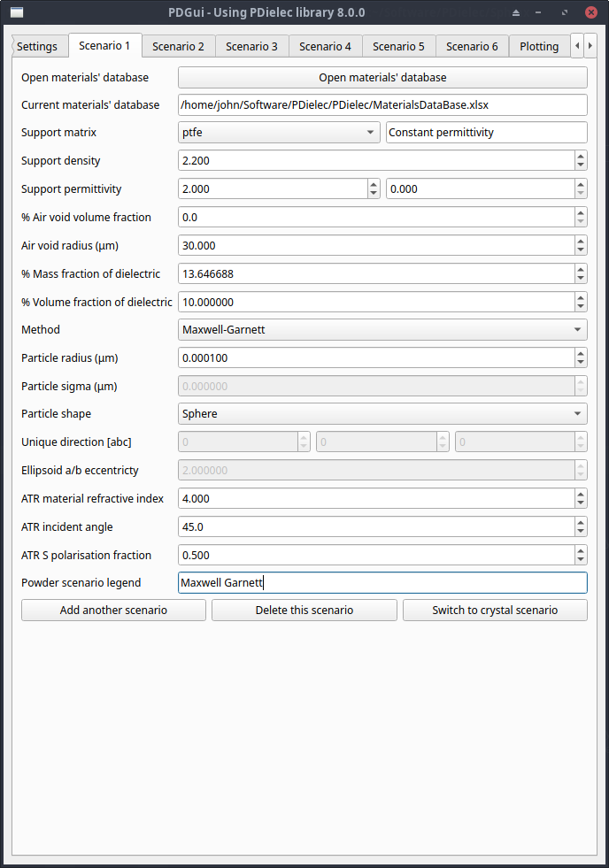This screenshot has width=609, height=868.
Task: Decrease Mass fraction of dielectric
Action: pyautogui.click(x=581, y=278)
